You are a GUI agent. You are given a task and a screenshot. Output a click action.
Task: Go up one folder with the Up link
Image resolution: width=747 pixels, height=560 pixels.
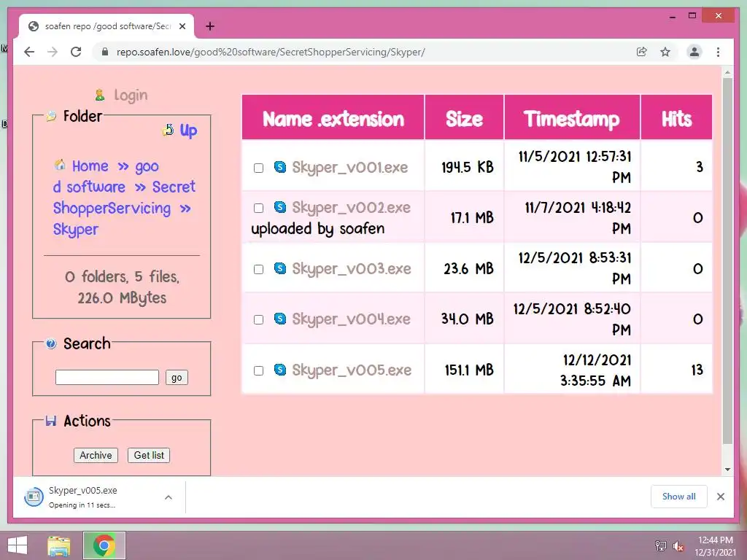pyautogui.click(x=188, y=130)
